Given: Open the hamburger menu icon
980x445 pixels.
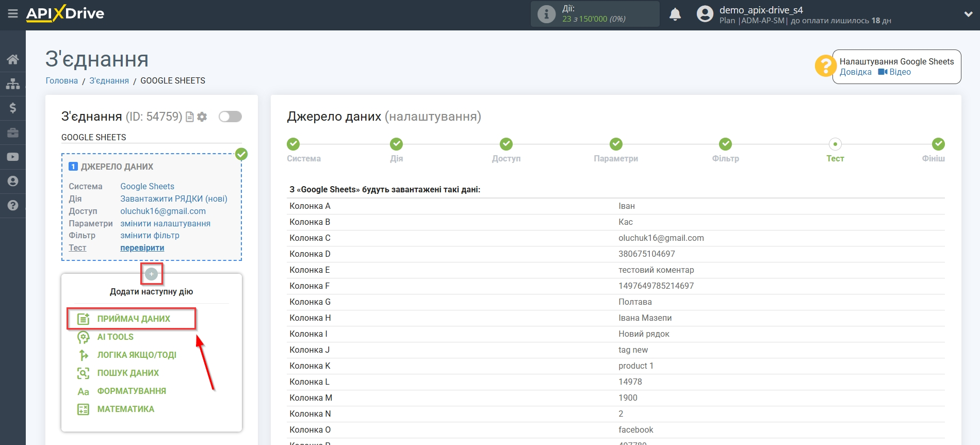Looking at the screenshot, I should coord(13,14).
